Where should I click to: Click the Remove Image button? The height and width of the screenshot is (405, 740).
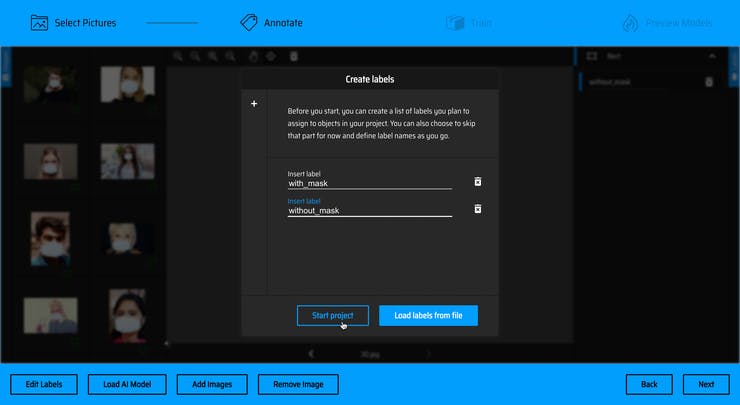[x=298, y=384]
